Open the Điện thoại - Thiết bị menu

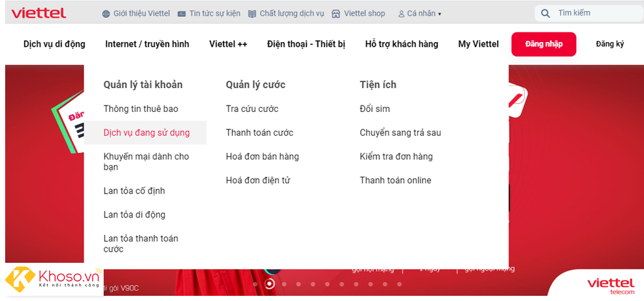pos(306,44)
